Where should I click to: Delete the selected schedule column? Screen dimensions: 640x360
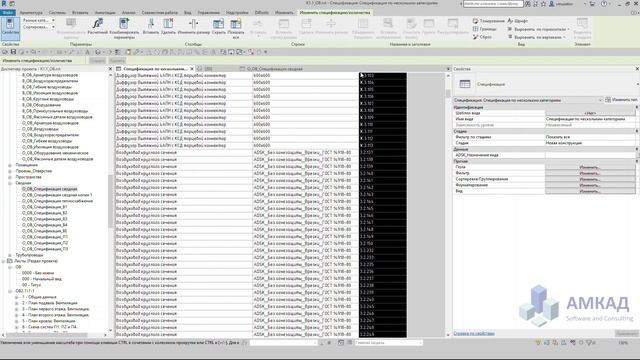coord(168,27)
